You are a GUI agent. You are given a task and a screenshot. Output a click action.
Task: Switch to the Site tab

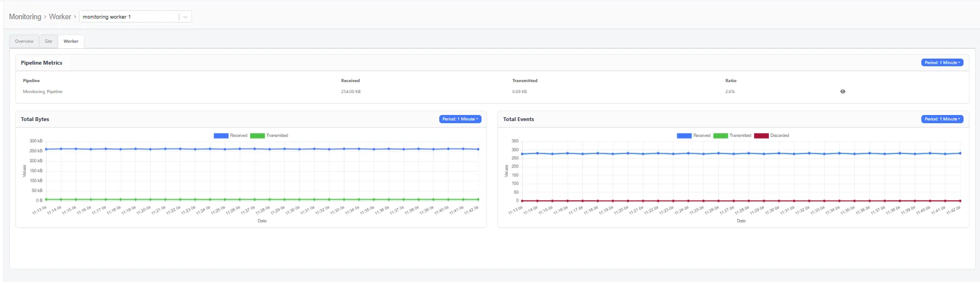(49, 42)
